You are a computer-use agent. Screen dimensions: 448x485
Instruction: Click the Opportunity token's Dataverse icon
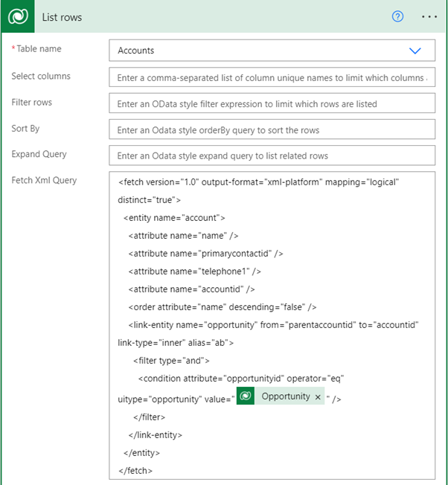click(246, 396)
